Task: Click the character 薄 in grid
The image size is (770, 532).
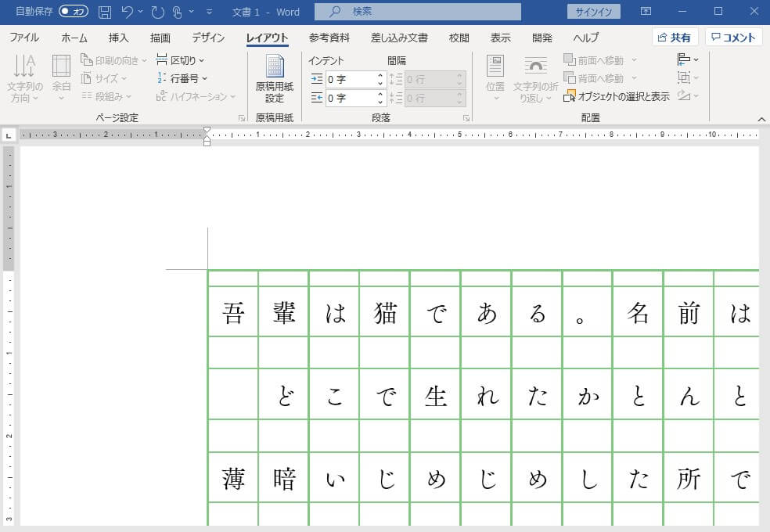Action: pyautogui.click(x=233, y=479)
